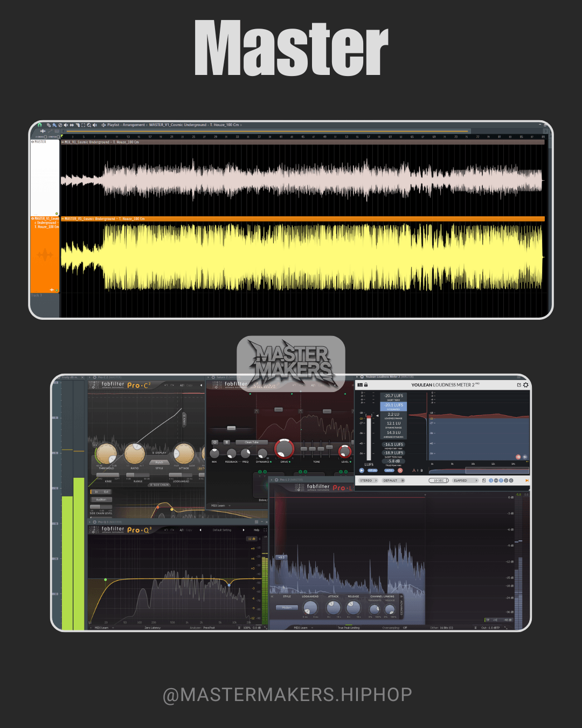
Task: Adjust Saturn 2 red DRIVE knob
Action: click(x=284, y=449)
